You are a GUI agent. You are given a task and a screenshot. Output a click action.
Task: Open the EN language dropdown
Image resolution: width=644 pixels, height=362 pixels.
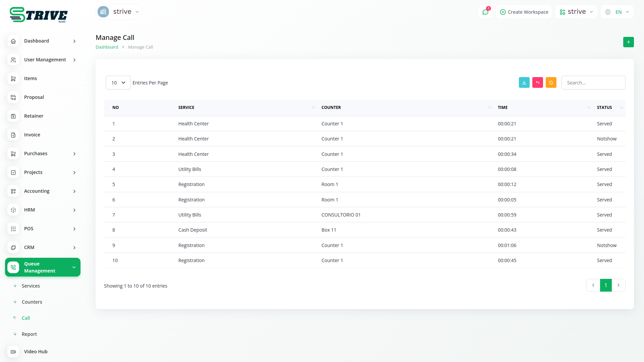click(x=618, y=12)
